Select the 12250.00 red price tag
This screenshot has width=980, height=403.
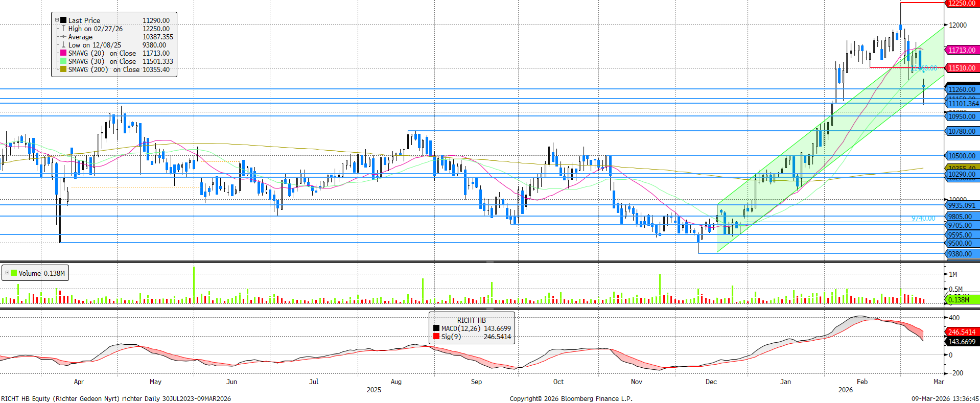pos(961,4)
